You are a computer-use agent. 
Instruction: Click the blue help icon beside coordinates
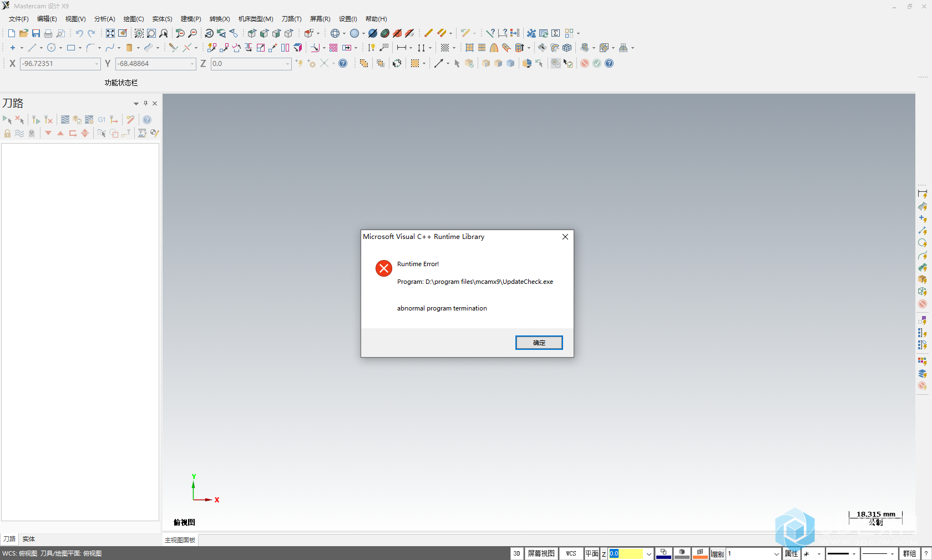[343, 63]
